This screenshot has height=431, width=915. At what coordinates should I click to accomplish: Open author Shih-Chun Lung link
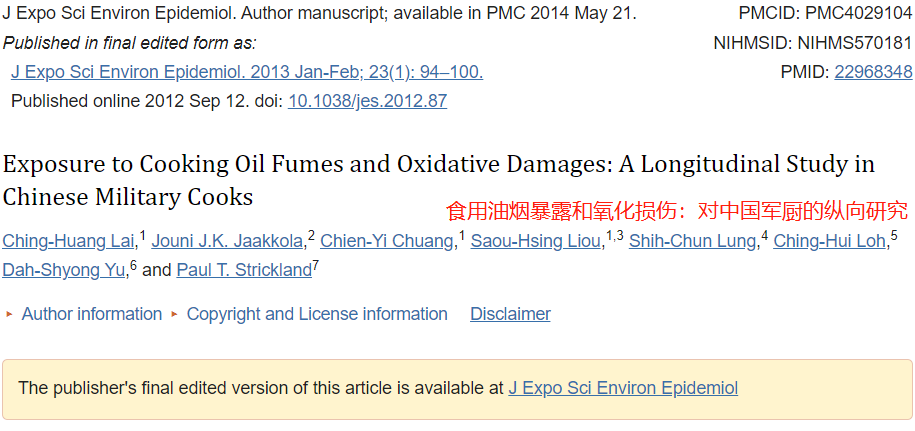[x=692, y=241]
